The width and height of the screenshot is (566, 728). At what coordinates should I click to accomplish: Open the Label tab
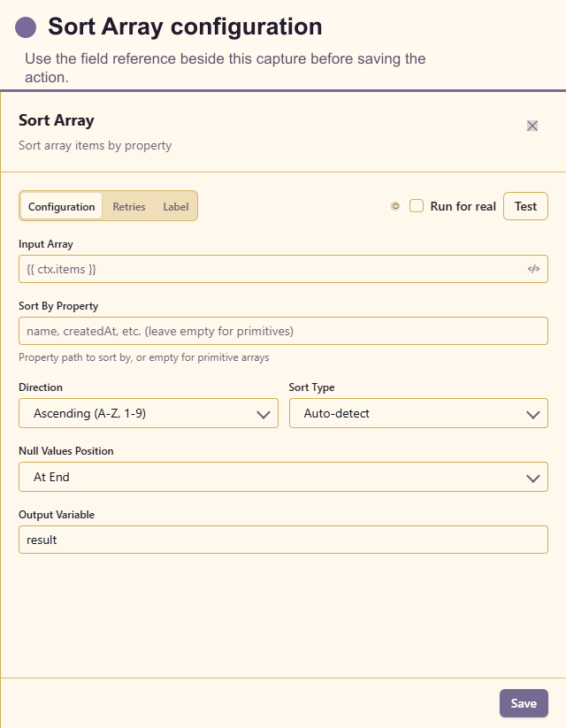pyautogui.click(x=175, y=207)
